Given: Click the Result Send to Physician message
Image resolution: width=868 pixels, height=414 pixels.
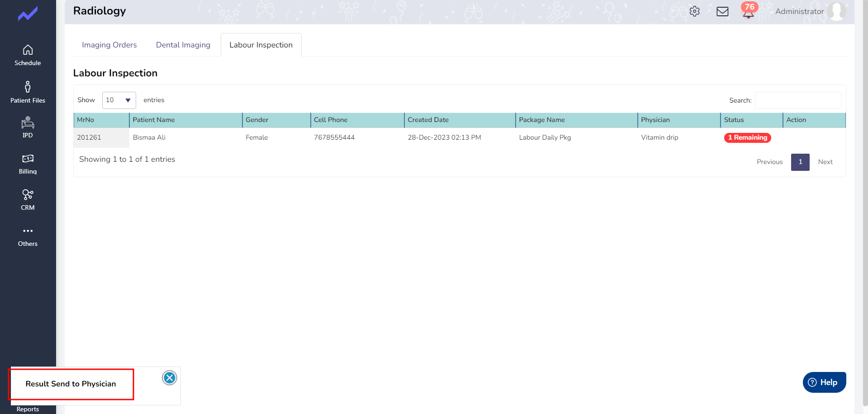Looking at the screenshot, I should tap(71, 384).
